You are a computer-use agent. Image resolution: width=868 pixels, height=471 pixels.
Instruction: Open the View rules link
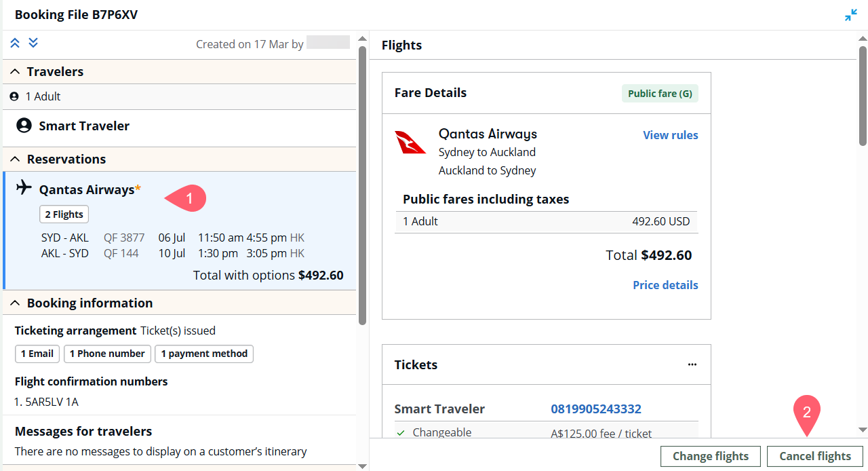670,135
